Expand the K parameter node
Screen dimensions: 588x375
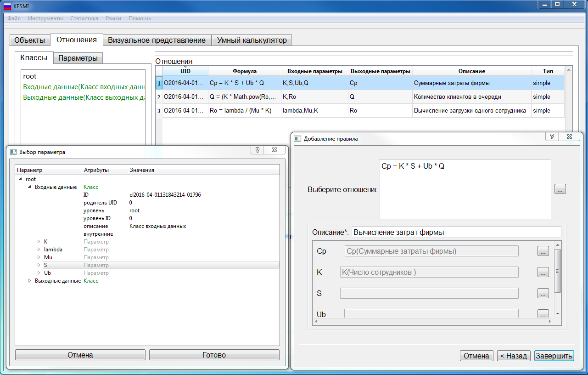39,242
